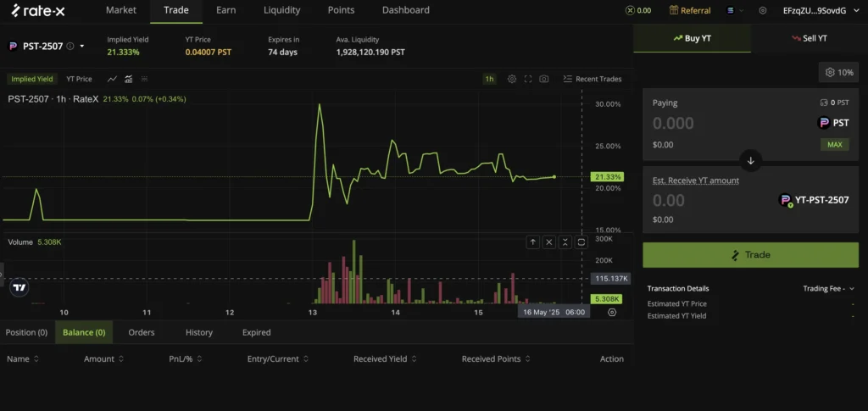Screen dimensions: 868x411
Task: Click the YT-PST-2507 token icon
Action: click(x=785, y=200)
